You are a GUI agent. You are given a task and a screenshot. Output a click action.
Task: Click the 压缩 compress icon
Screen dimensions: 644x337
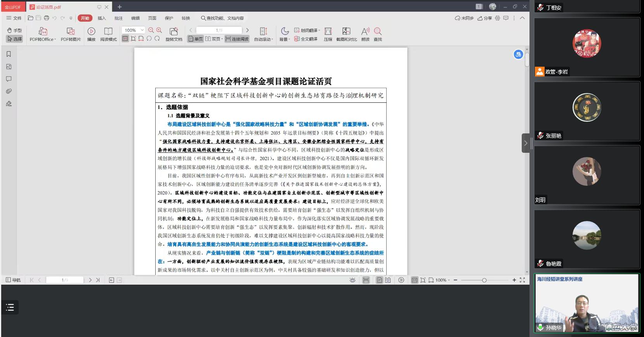[x=328, y=31]
